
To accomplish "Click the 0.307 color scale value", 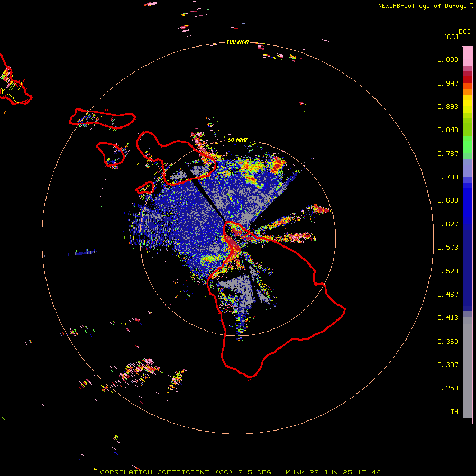I will (448, 365).
